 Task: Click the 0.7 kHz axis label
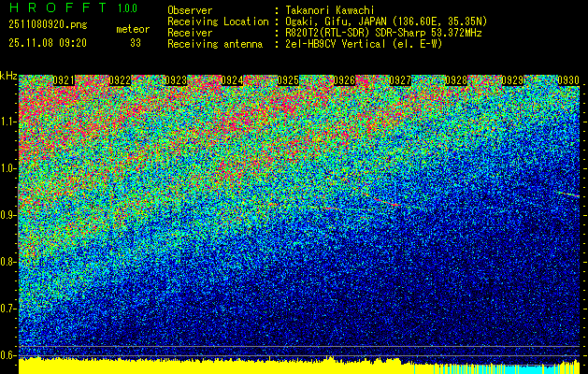7,309
